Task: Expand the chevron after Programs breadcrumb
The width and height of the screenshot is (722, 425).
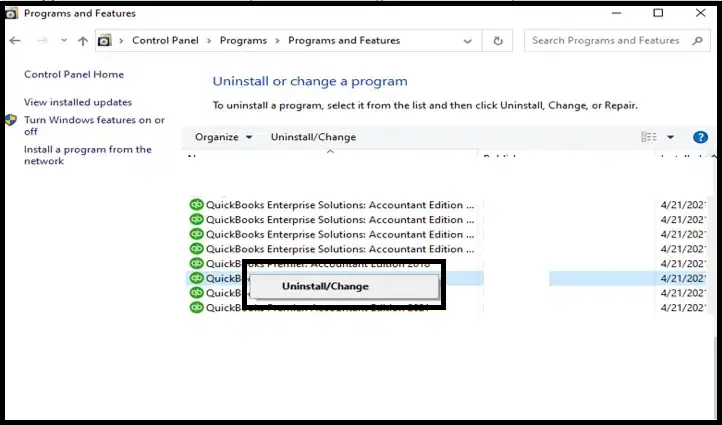Action: click(x=278, y=41)
